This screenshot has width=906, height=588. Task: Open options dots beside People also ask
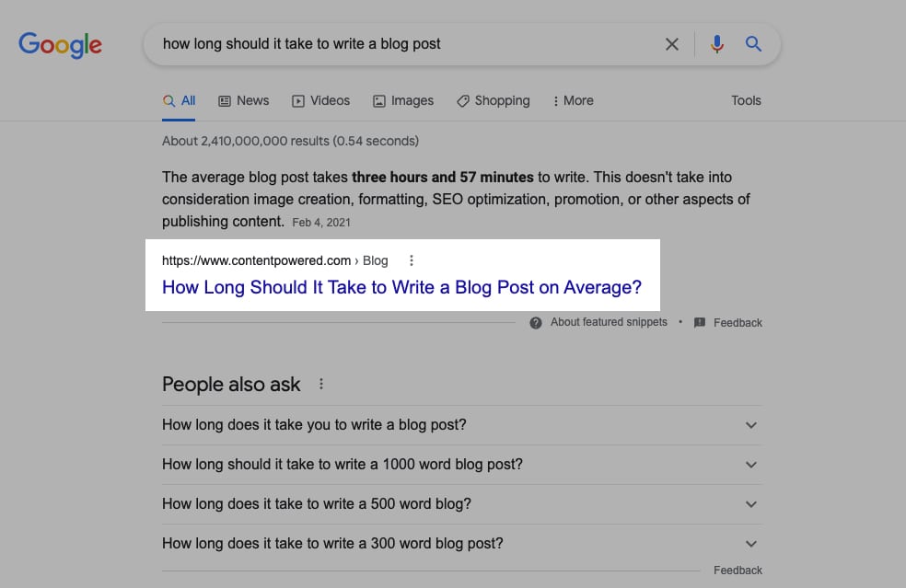click(321, 385)
